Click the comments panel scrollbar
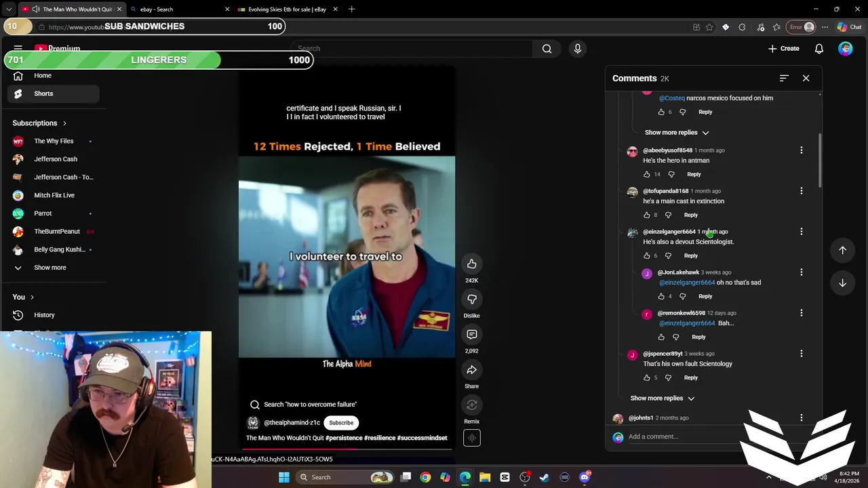 [820, 161]
